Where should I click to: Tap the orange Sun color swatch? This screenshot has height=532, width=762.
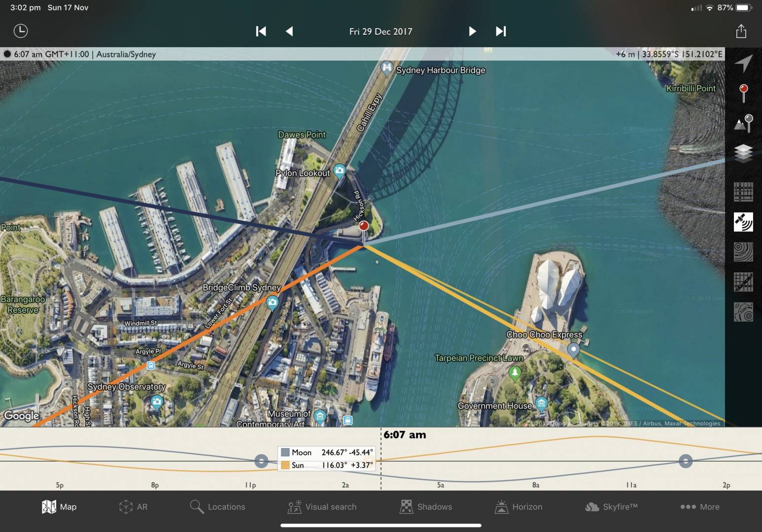[285, 465]
